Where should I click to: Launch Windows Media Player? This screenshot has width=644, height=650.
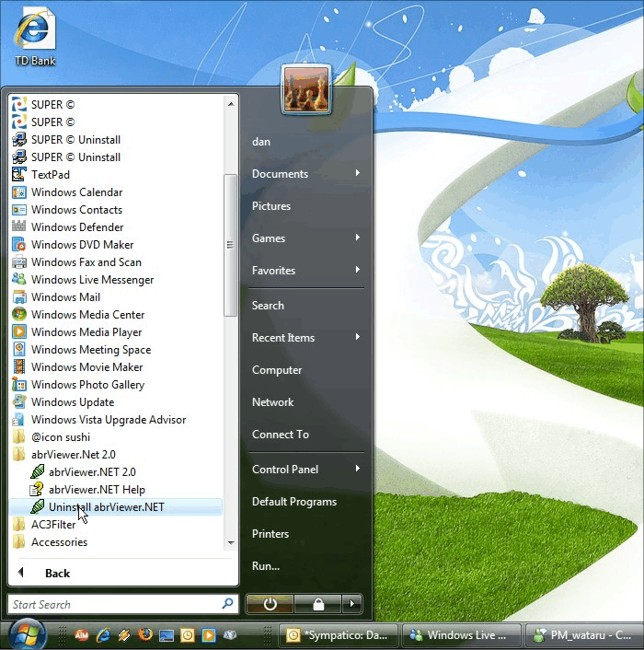86,332
